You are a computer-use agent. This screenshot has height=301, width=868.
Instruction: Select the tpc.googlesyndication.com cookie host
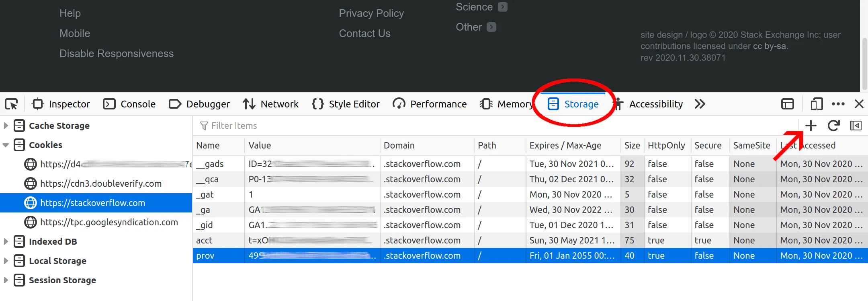pyautogui.click(x=108, y=222)
